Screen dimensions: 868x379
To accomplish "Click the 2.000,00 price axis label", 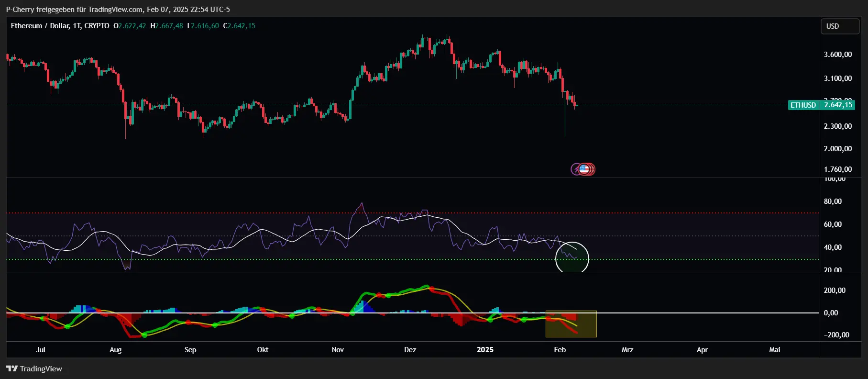I will (x=837, y=149).
